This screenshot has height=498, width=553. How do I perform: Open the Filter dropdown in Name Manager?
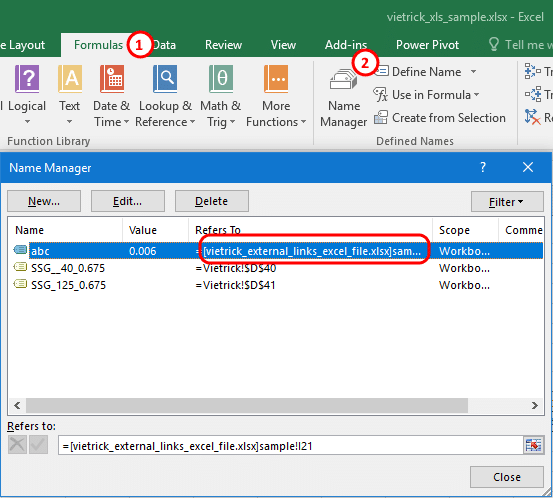click(507, 202)
